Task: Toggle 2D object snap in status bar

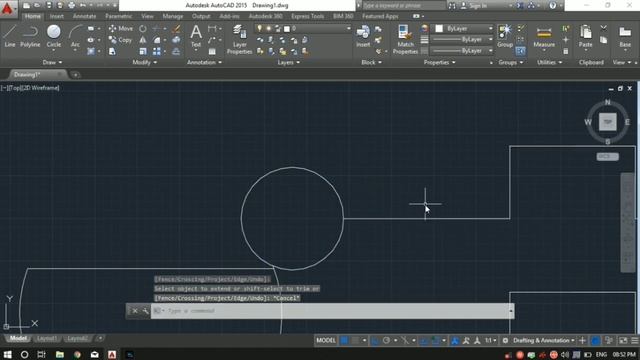Action: (x=435, y=340)
